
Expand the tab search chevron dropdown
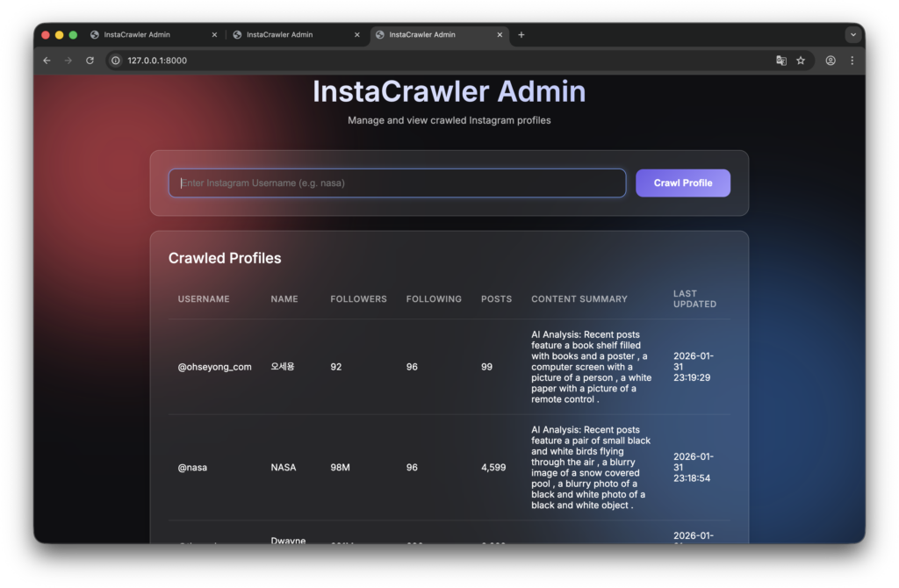coord(852,35)
